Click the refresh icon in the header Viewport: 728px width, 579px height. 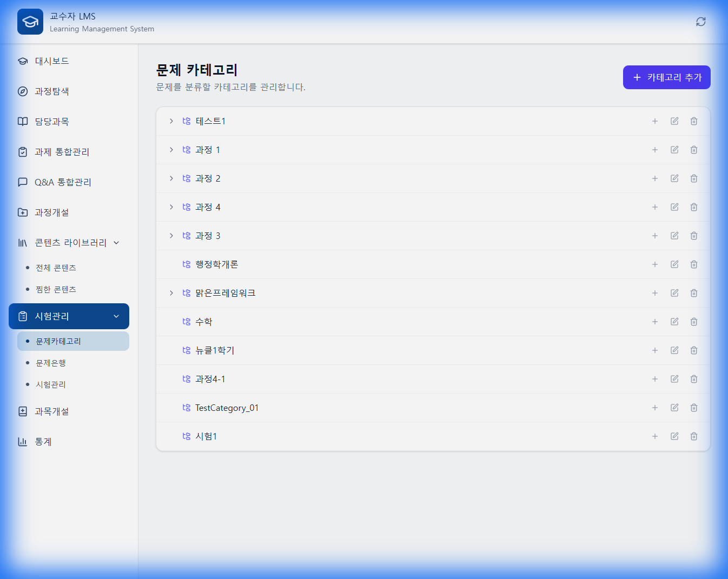pyautogui.click(x=700, y=22)
